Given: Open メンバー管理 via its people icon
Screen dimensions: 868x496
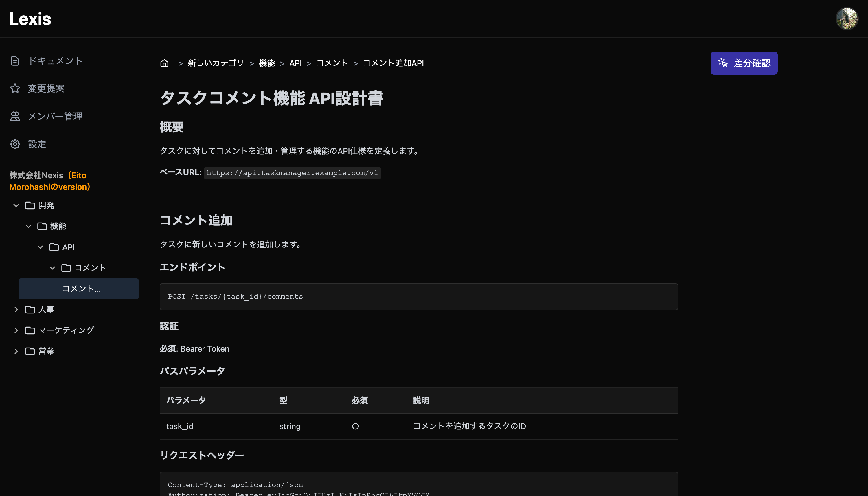Looking at the screenshot, I should 15,116.
